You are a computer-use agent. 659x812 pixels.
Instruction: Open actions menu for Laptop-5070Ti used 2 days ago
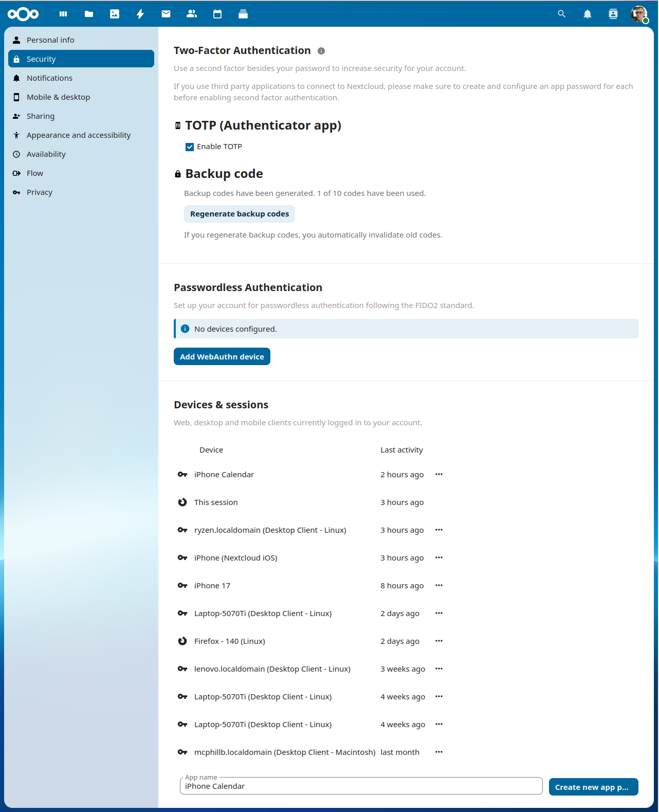tap(439, 613)
